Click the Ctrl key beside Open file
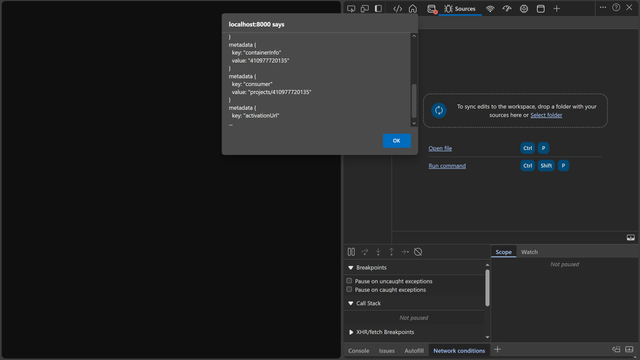The image size is (640, 360). click(528, 148)
